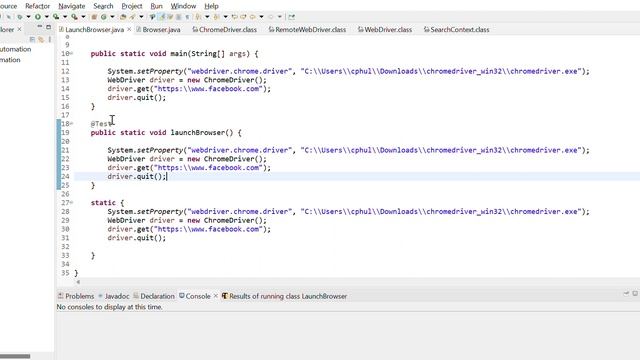Screen dimensions: 640x360
Task: Open the Javadoc view tab
Action: pos(113,296)
